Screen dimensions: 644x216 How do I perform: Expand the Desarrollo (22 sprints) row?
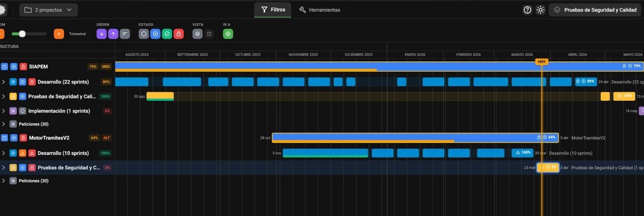4,82
